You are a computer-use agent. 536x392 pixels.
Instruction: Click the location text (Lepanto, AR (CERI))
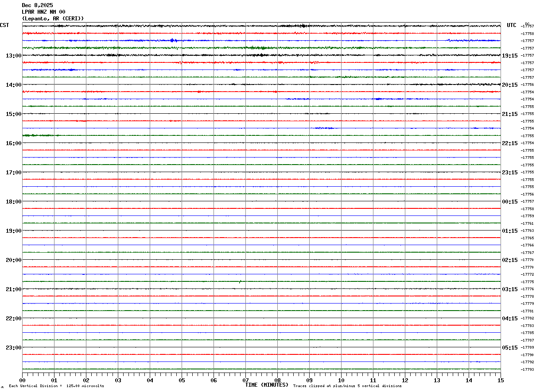tap(53, 19)
